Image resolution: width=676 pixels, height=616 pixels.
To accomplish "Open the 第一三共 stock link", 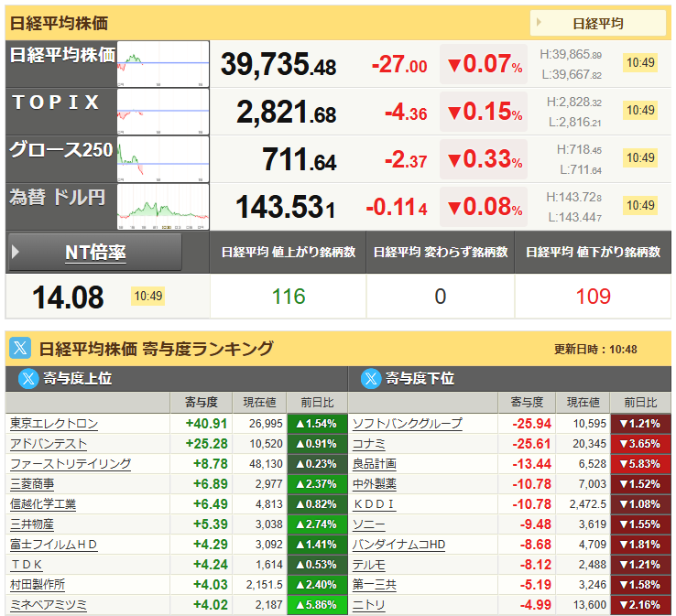I will coord(375,585).
